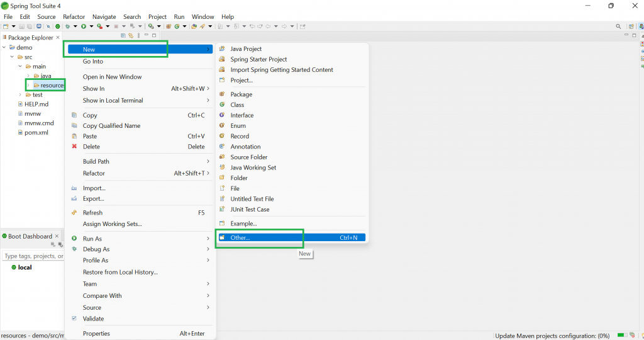Open the dropdown beside the New toolbar icon
The width and height of the screenshot is (644, 340).
[14, 26]
